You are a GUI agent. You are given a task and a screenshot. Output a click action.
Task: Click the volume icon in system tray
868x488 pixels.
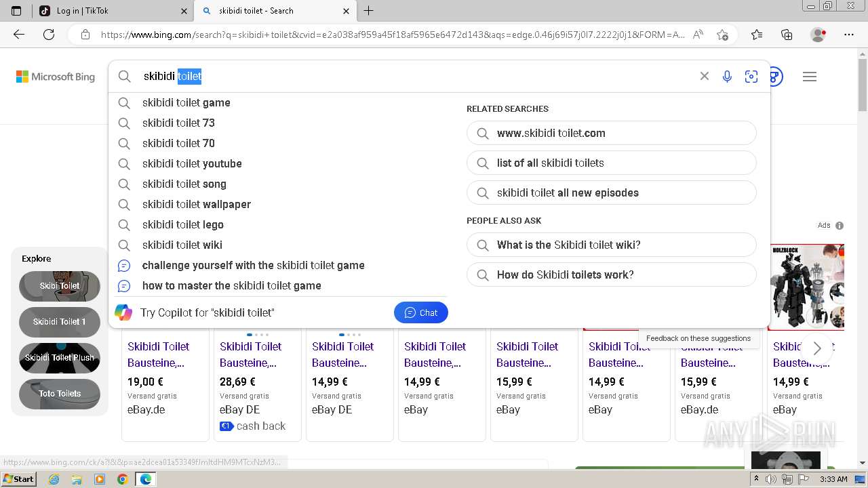pyautogui.click(x=771, y=479)
